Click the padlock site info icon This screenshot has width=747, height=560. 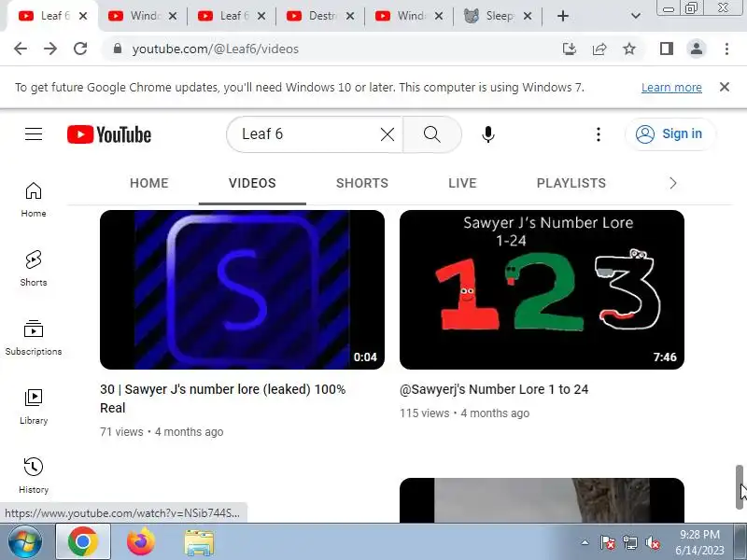coord(118,49)
